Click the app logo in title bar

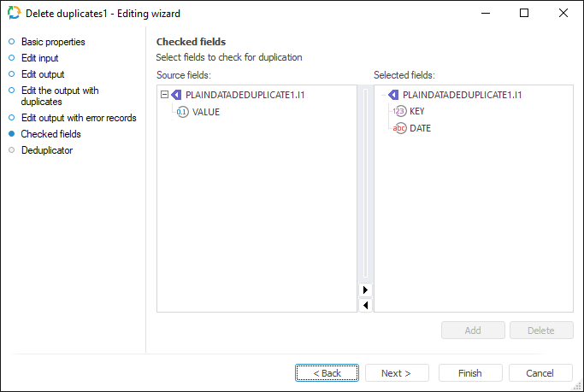[x=14, y=13]
